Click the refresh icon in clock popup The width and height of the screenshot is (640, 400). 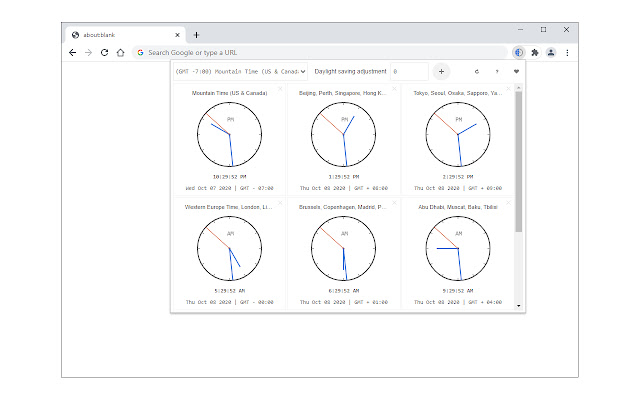[477, 71]
